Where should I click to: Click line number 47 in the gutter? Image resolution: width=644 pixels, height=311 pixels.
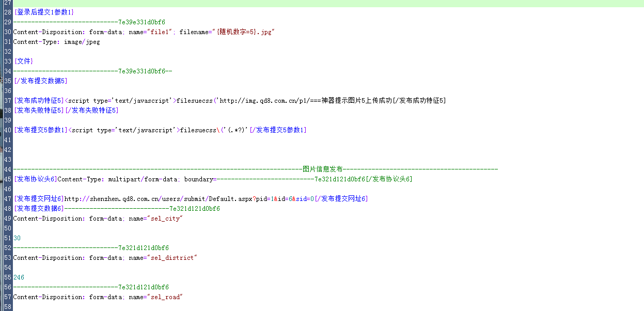7,198
